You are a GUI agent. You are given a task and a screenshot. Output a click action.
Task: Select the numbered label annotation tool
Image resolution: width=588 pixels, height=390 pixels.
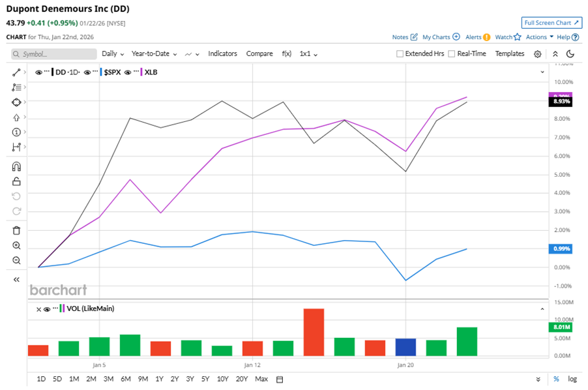[x=16, y=132]
